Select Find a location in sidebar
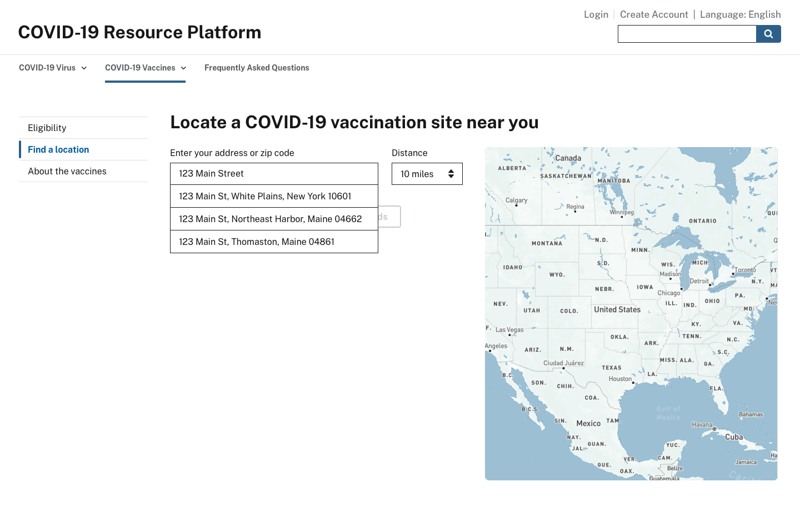 tap(83, 149)
